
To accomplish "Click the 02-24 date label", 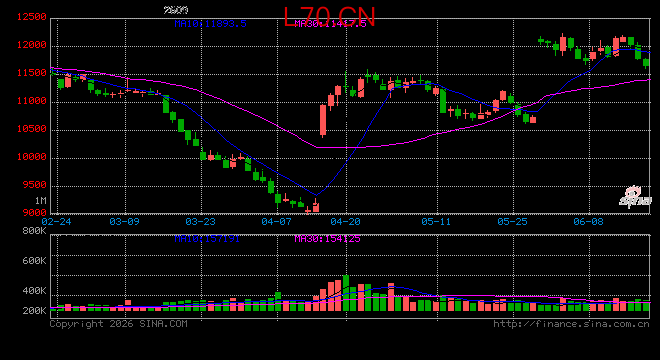I will [56, 221].
